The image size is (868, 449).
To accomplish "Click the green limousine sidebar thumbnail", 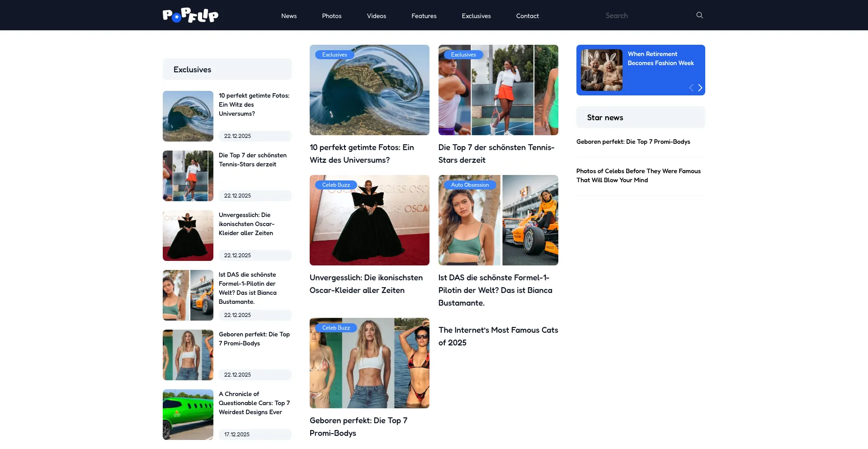I will (188, 415).
